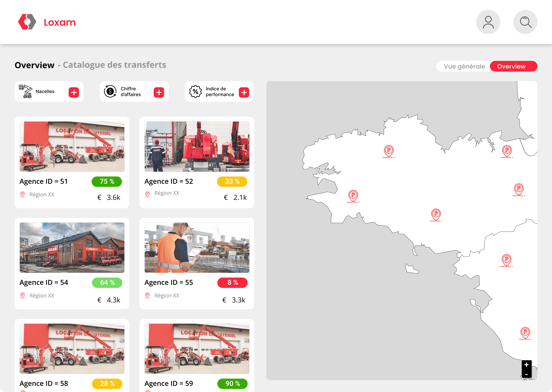Click the map zoom out minus
552x392 pixels.
[x=526, y=374]
